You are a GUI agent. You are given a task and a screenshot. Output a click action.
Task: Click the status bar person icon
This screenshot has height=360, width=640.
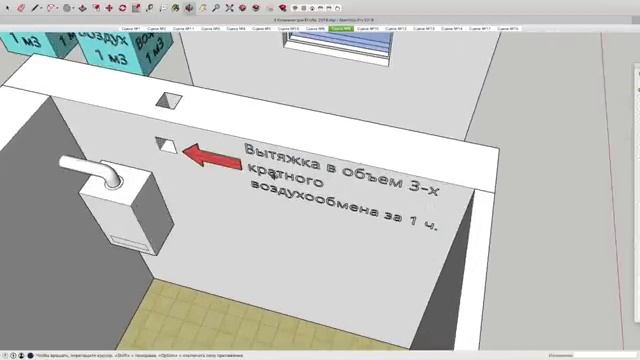[x=21, y=356]
